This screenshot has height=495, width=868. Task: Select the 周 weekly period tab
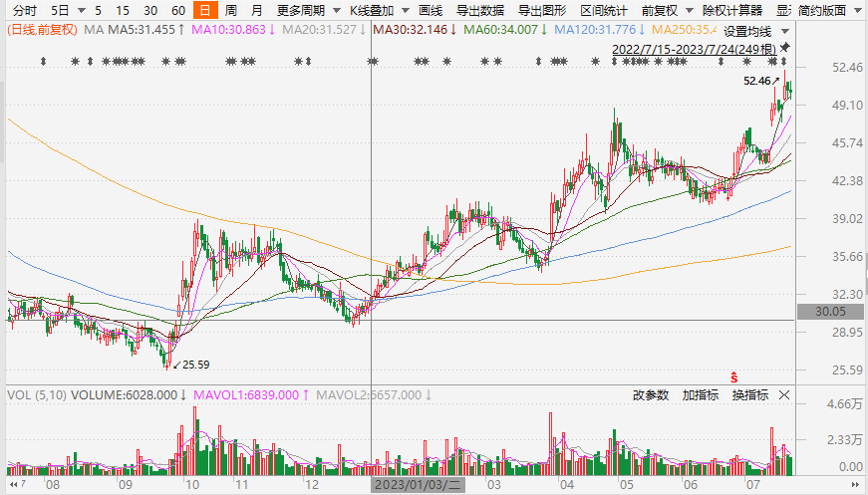pyautogui.click(x=231, y=11)
